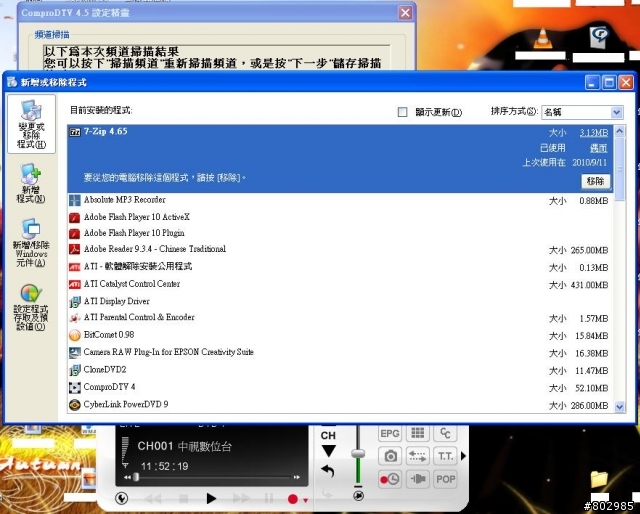Image resolution: width=640 pixels, height=514 pixels.
Task: Take a snapshot with the camera icon
Action: point(390,456)
